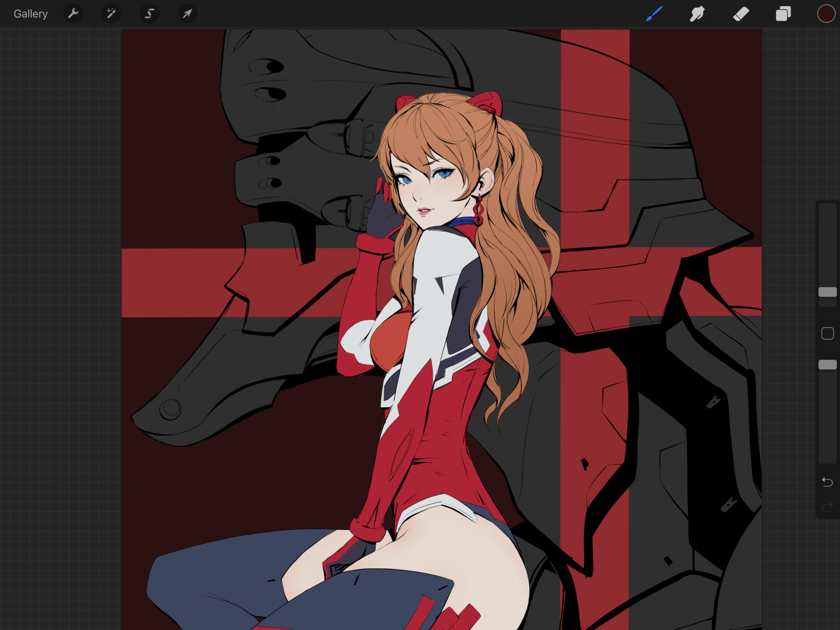Select the Brush tool
Image resolution: width=840 pixels, height=630 pixels.
(x=654, y=14)
